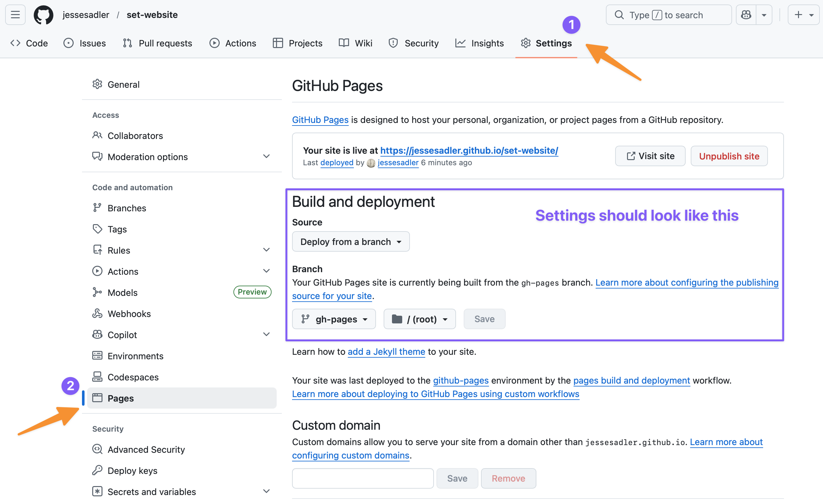The height and width of the screenshot is (504, 823).
Task: Open the gh-pages branch selector
Action: (x=334, y=319)
